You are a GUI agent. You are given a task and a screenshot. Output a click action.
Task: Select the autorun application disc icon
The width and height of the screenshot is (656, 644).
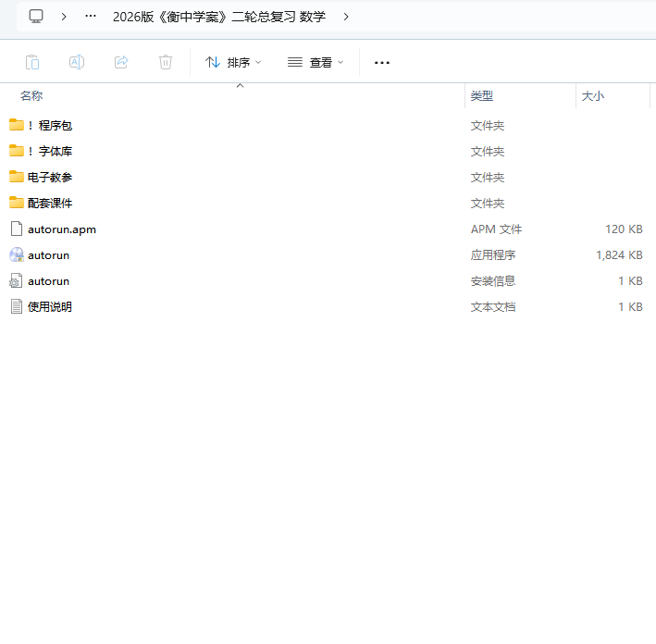17,254
